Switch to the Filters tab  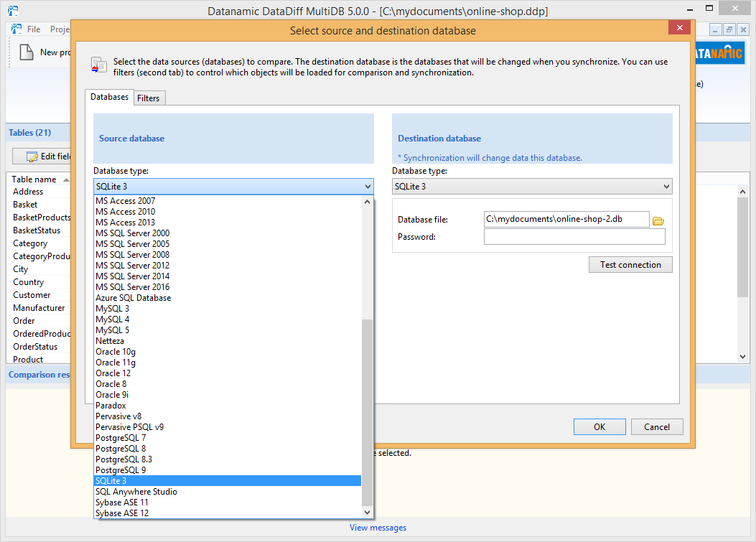coord(148,98)
